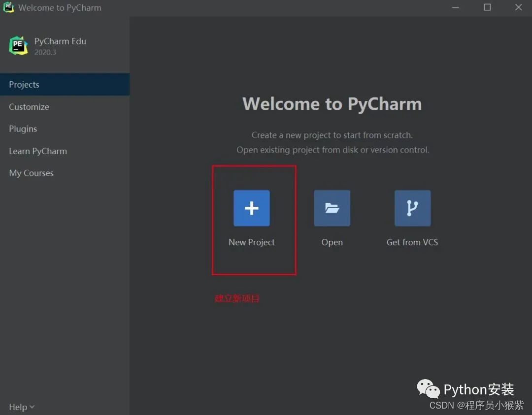Click the Get from VCS text label
532x415 pixels.
coord(412,242)
